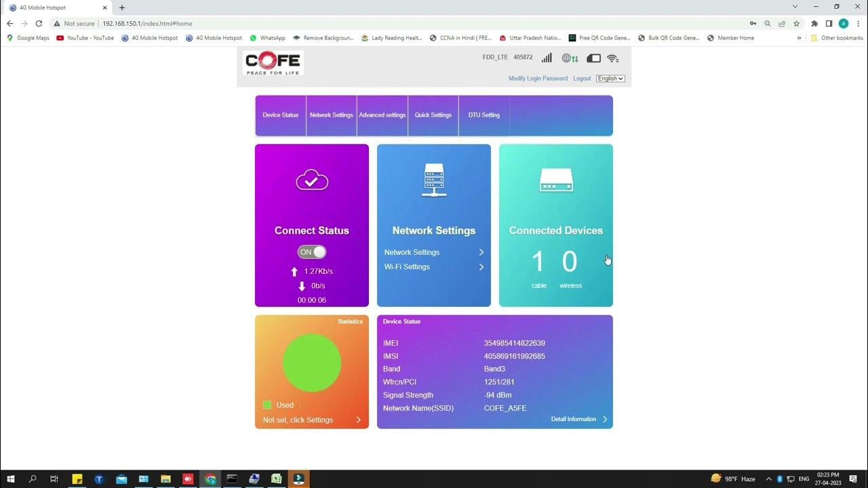Click the Wi-Fi status icon in header
This screenshot has width=868, height=488.
click(x=612, y=58)
